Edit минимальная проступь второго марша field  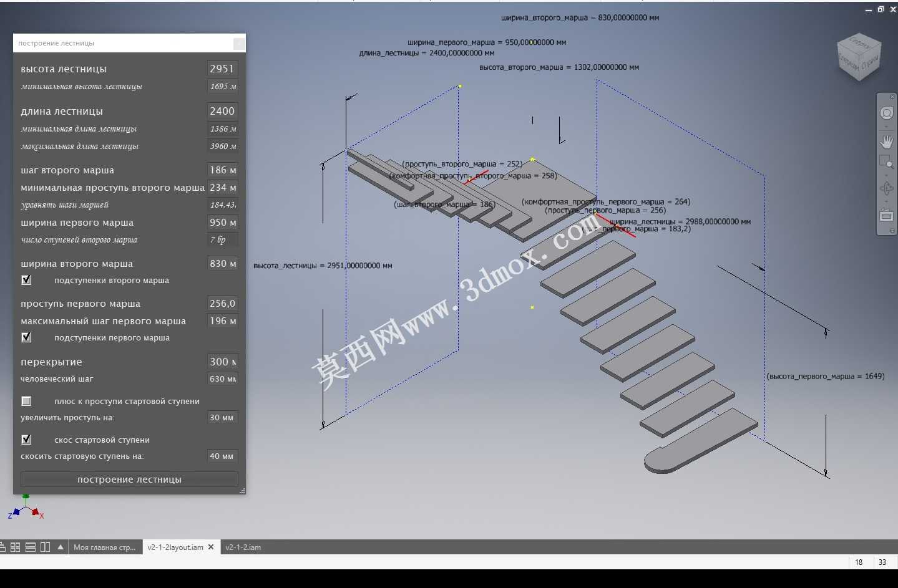pyautogui.click(x=222, y=187)
